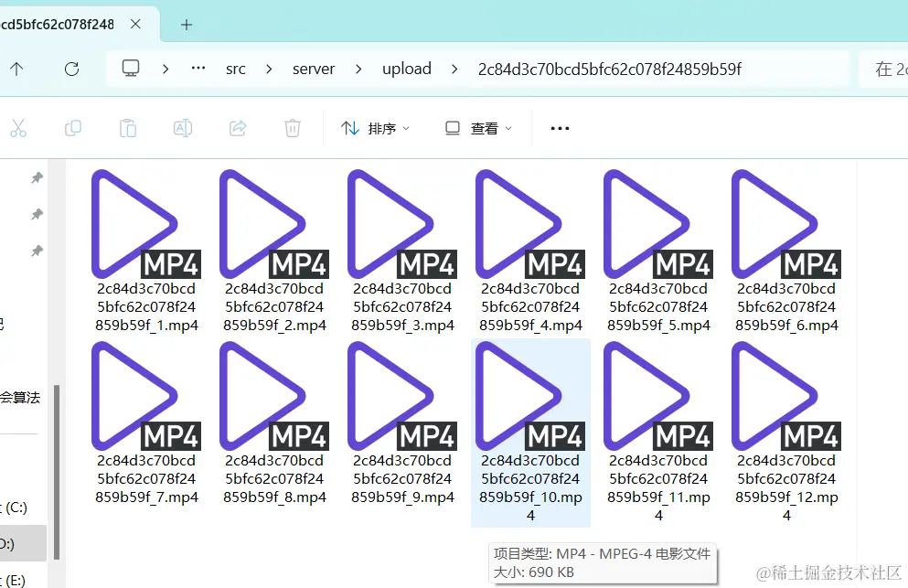The width and height of the screenshot is (908, 588).
Task: Select MP4 icon for file _11.mp4
Action: tap(658, 396)
